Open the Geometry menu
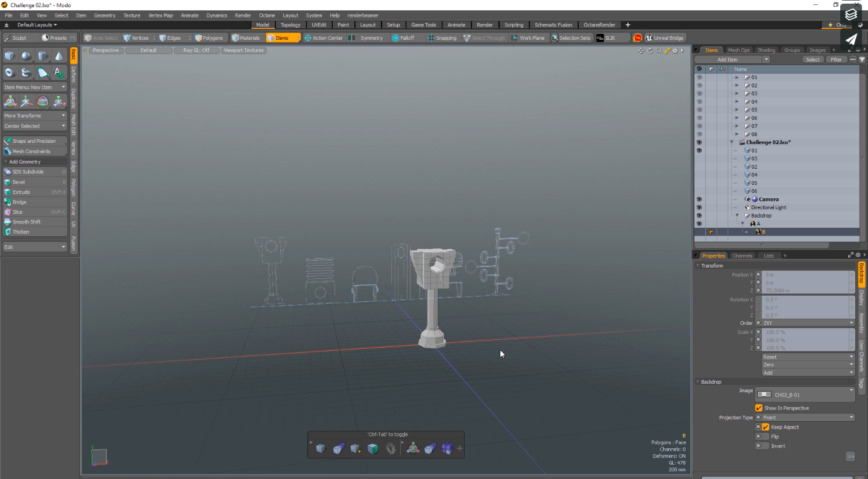868x479 pixels. click(x=104, y=15)
